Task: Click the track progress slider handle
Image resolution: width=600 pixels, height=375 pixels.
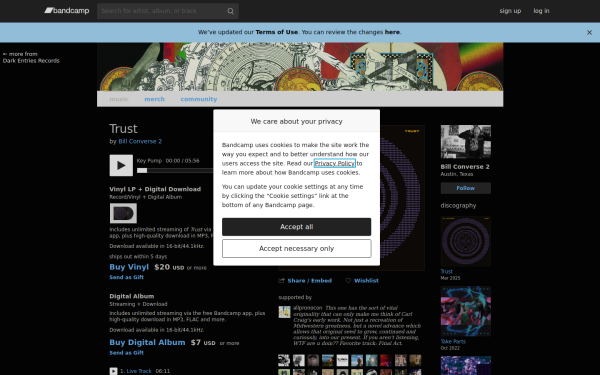Action: 142,170
